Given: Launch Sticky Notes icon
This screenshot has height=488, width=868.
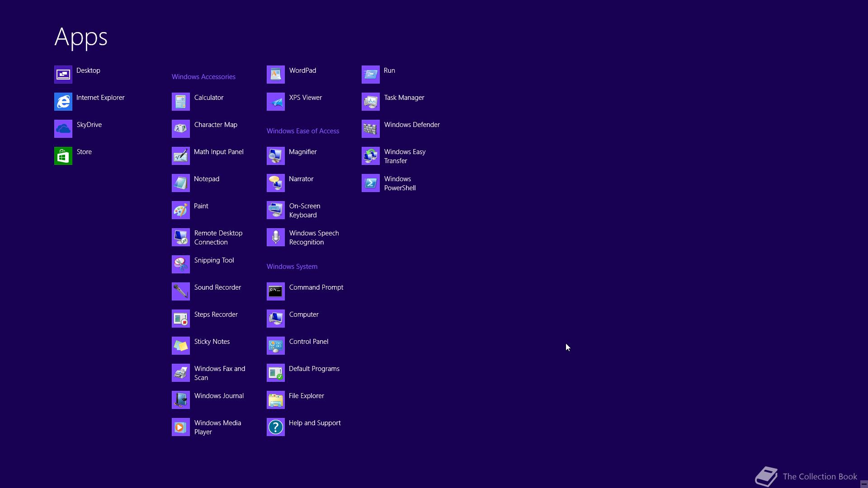Looking at the screenshot, I should click(181, 346).
